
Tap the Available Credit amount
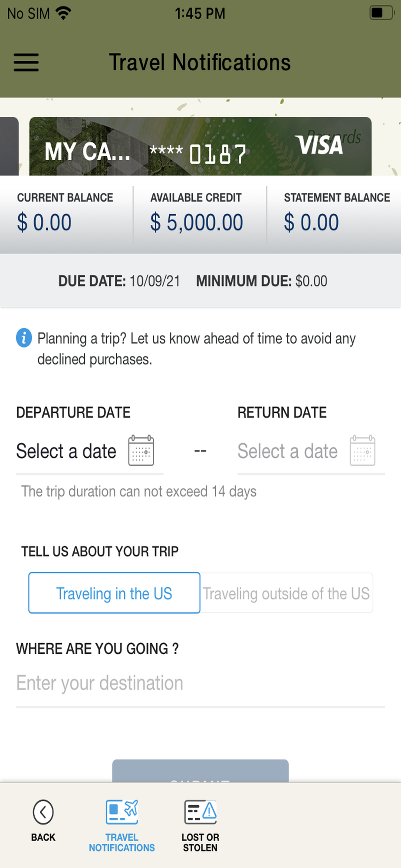(197, 223)
